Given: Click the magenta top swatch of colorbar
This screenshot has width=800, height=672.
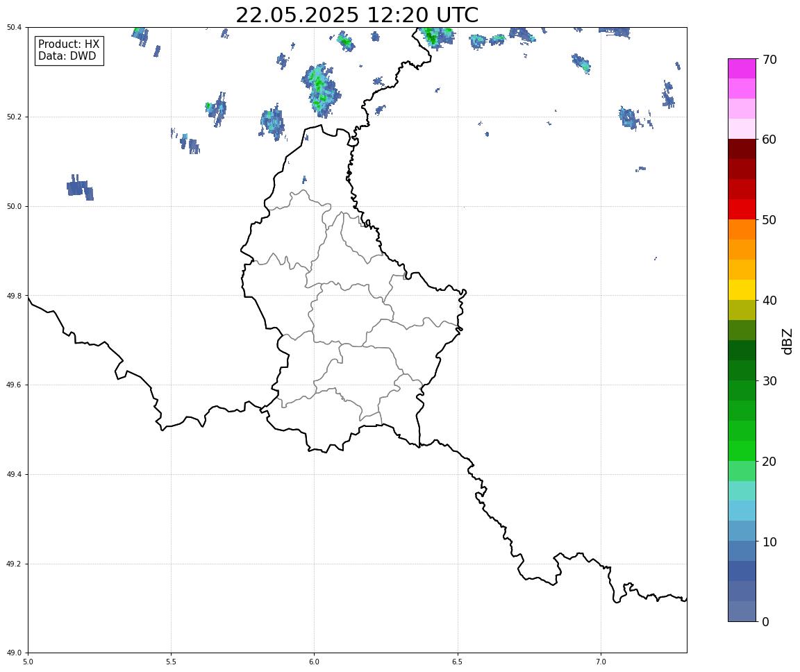Looking at the screenshot, I should pyautogui.click(x=742, y=68).
